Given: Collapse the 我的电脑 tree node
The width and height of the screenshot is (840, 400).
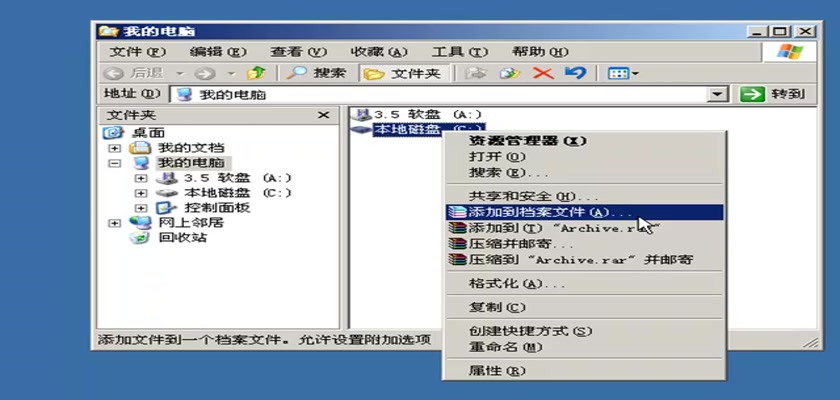Looking at the screenshot, I should [115, 163].
